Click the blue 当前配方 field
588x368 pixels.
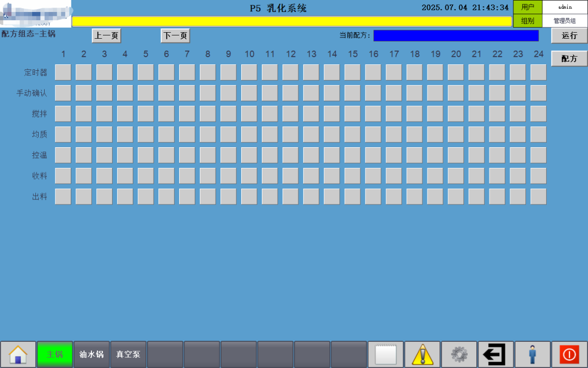tap(456, 35)
